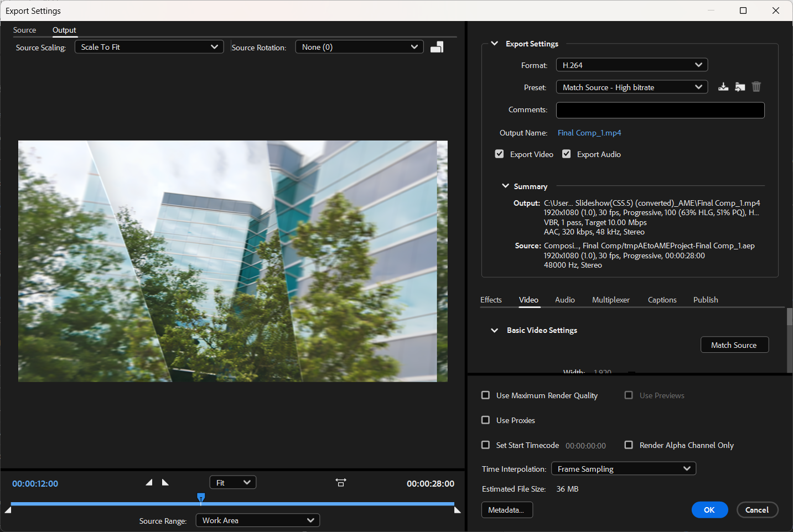Image resolution: width=793 pixels, height=532 pixels.
Task: Set the In point on the preview timeline
Action: pyautogui.click(x=149, y=482)
